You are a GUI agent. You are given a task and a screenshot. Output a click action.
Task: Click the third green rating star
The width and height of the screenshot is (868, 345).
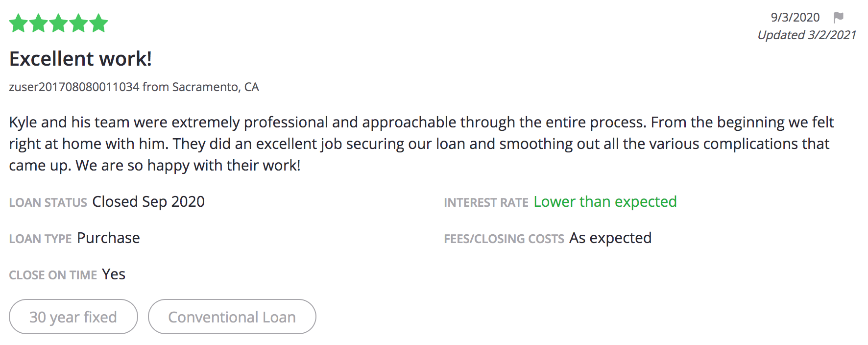click(x=58, y=23)
